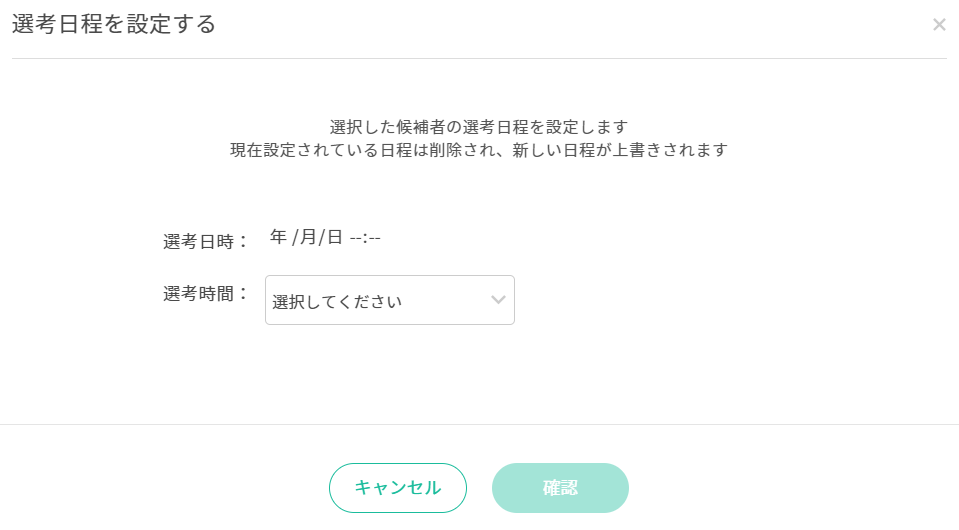Screen dimensions: 959x530
Task: Focus the 年 year segment of the date
Action: pyautogui.click(x=278, y=237)
